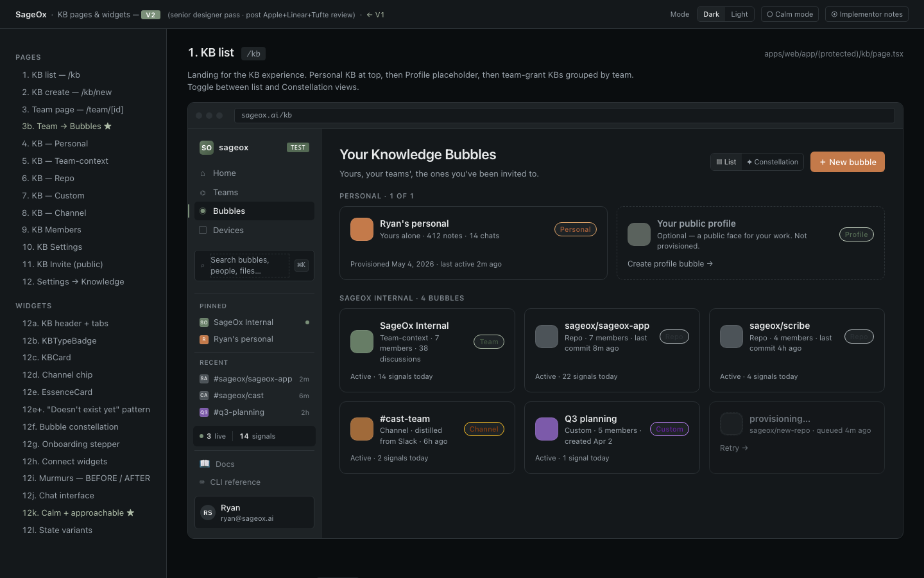
Task: Open page 10. KB Settings
Action: point(53,247)
